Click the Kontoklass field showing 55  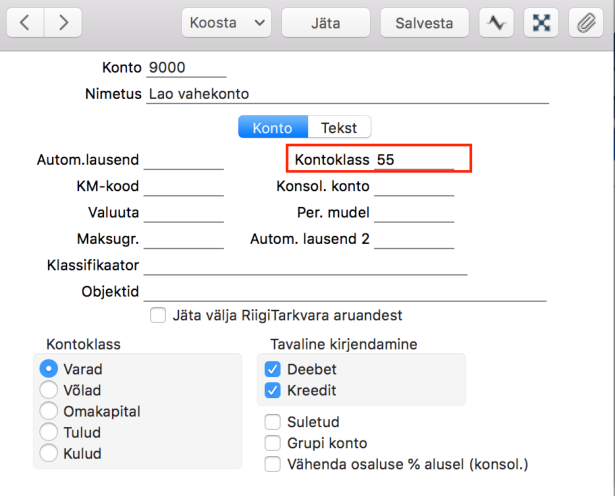coord(414,160)
